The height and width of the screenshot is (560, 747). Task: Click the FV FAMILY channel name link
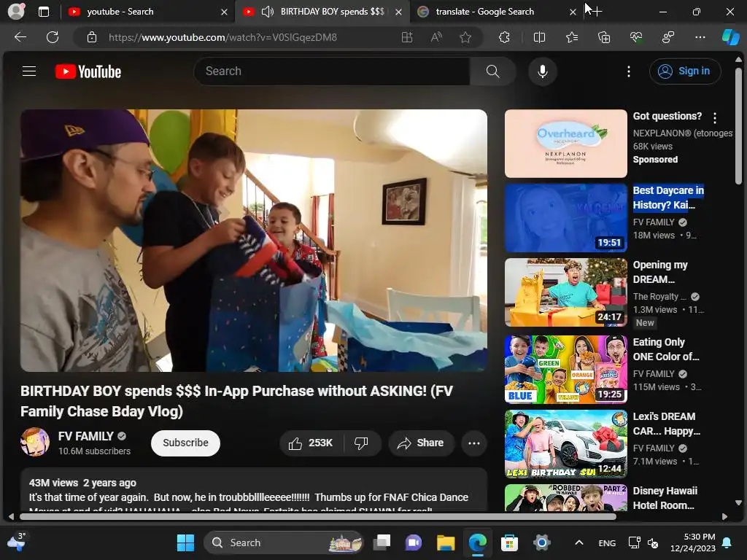pyautogui.click(x=86, y=436)
